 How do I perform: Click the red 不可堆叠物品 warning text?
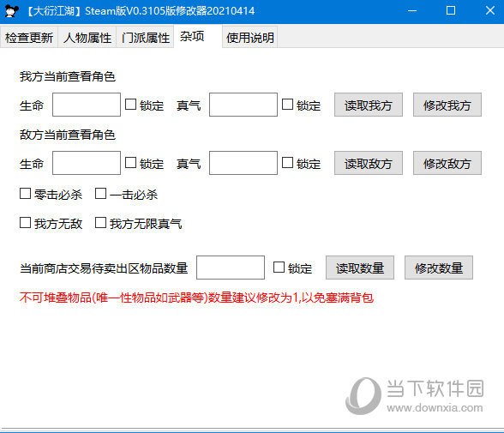pyautogui.click(x=196, y=298)
